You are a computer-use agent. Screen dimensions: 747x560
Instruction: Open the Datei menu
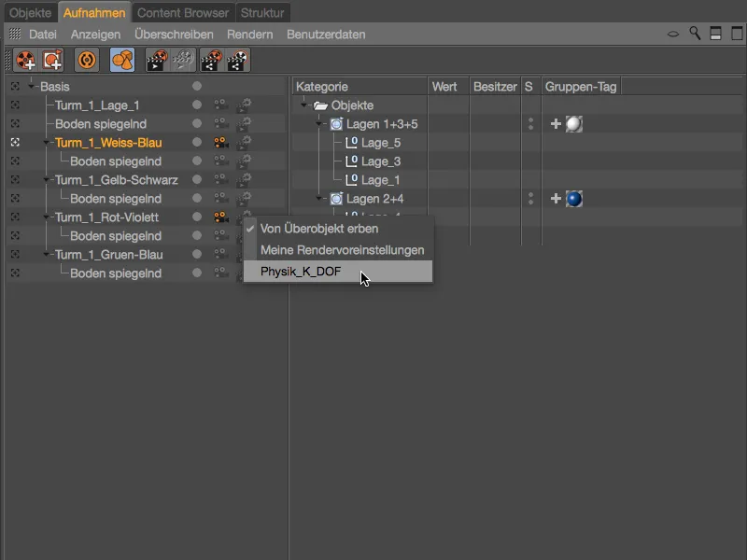click(43, 35)
